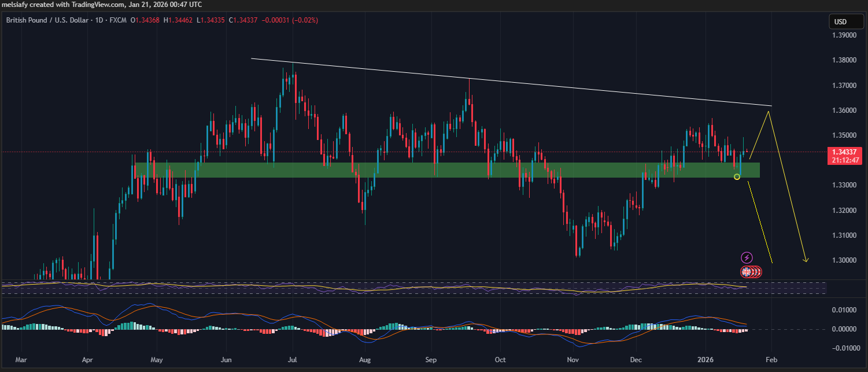Screen dimensions: 868x372
Task: Click the Mar label on the time axis
Action: click(x=21, y=360)
